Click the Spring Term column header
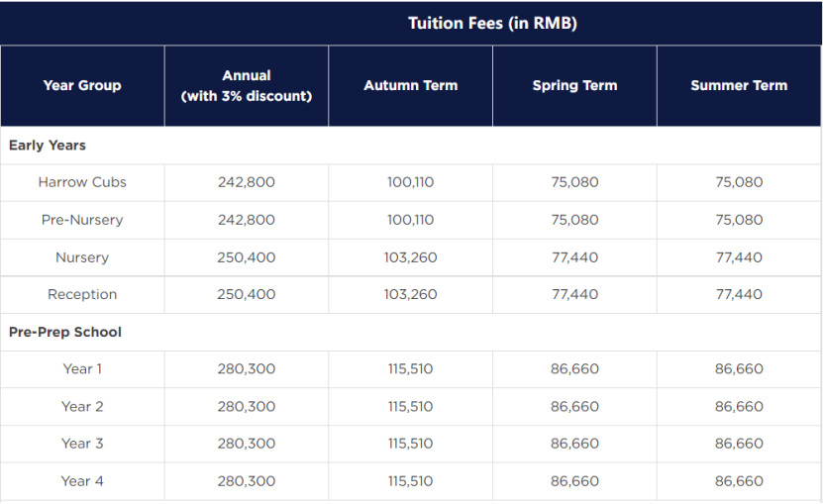The image size is (823, 504). (574, 85)
